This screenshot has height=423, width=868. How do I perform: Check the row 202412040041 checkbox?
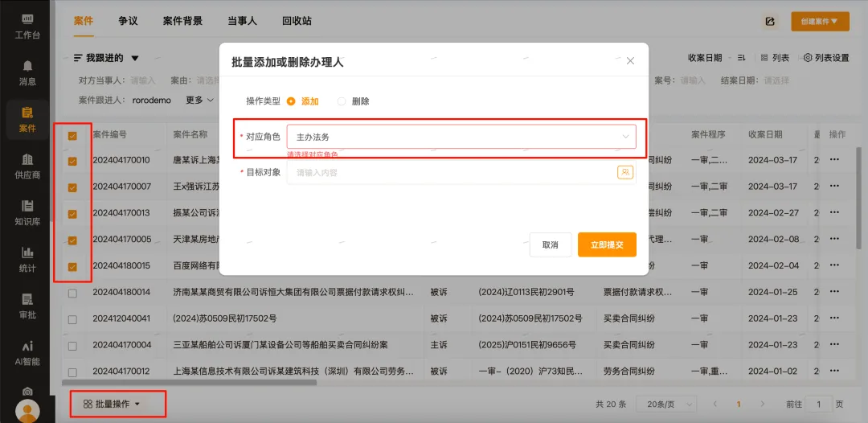72,319
